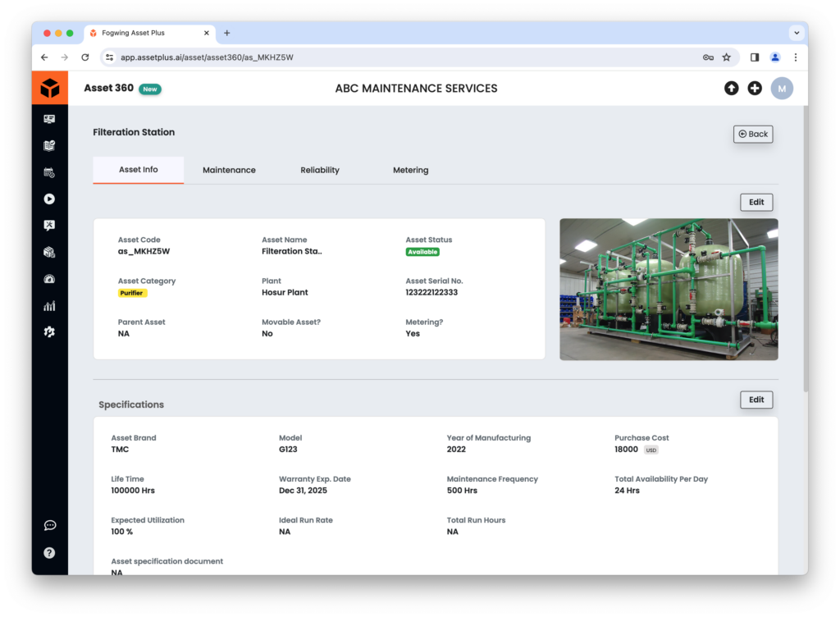Click the asset brand value TMC
Screen dimensions: 840x617
(x=120, y=450)
